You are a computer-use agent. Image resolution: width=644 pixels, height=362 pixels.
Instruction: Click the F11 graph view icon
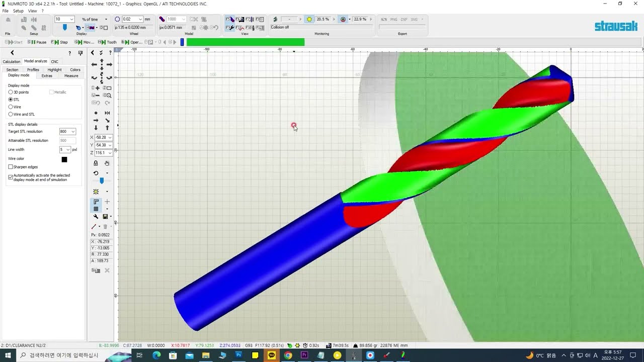click(239, 27)
